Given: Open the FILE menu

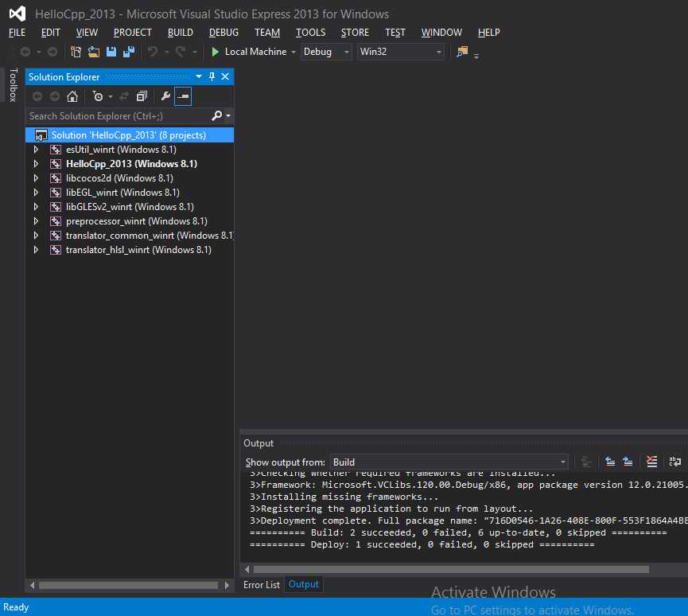Looking at the screenshot, I should tap(17, 33).
